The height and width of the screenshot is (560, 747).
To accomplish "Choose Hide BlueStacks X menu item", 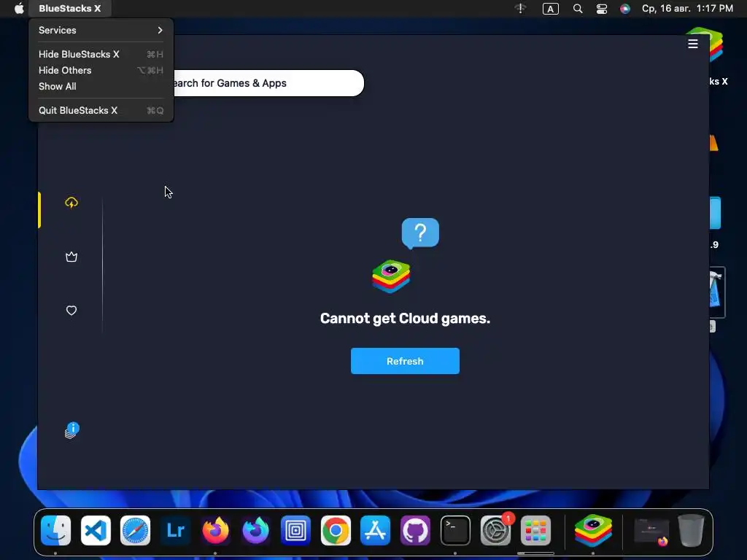I will [x=101, y=54].
